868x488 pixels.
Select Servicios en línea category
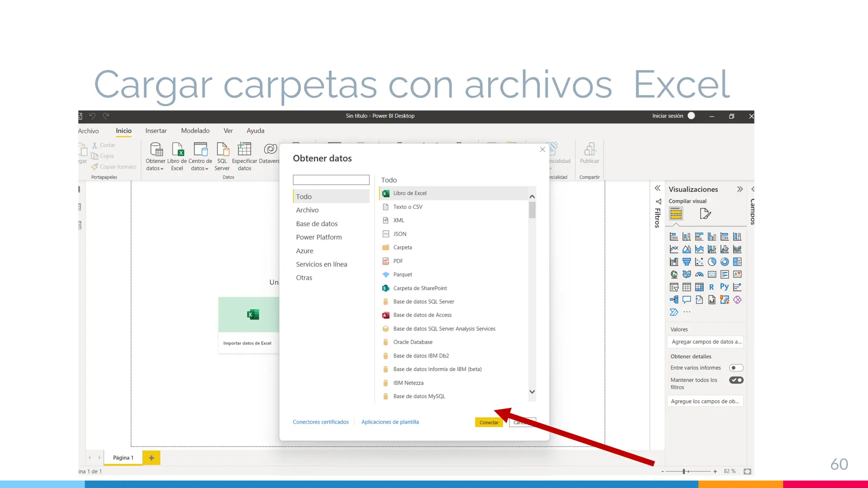[x=321, y=264]
